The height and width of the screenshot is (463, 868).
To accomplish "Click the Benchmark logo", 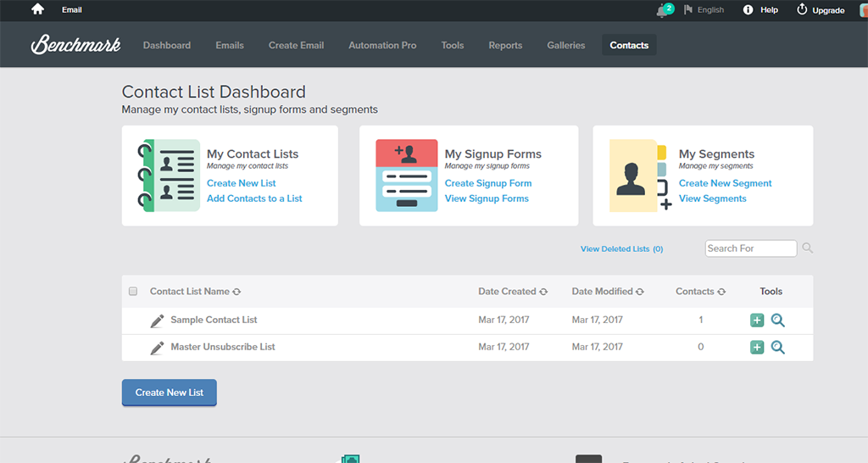I will pos(75,44).
